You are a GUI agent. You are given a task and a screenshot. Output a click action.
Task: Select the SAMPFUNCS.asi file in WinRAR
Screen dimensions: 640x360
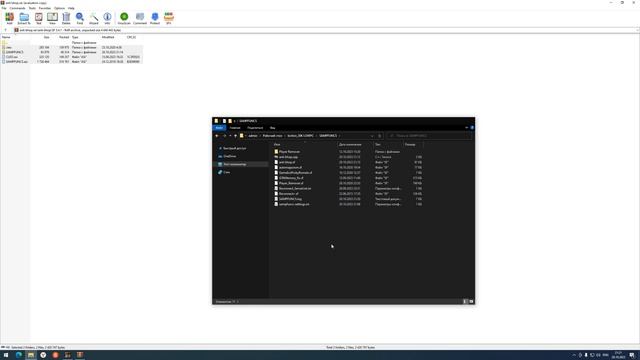(x=71, y=62)
